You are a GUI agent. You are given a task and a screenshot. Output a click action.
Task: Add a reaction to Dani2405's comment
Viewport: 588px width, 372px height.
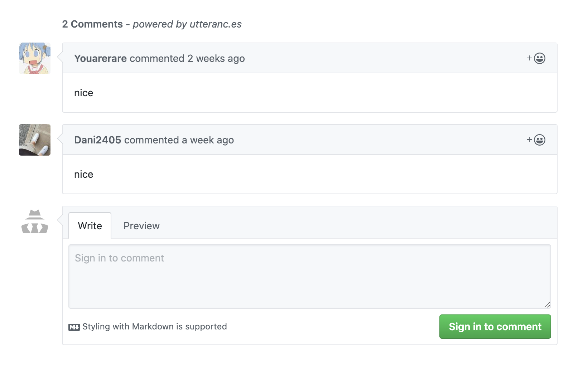click(x=536, y=140)
